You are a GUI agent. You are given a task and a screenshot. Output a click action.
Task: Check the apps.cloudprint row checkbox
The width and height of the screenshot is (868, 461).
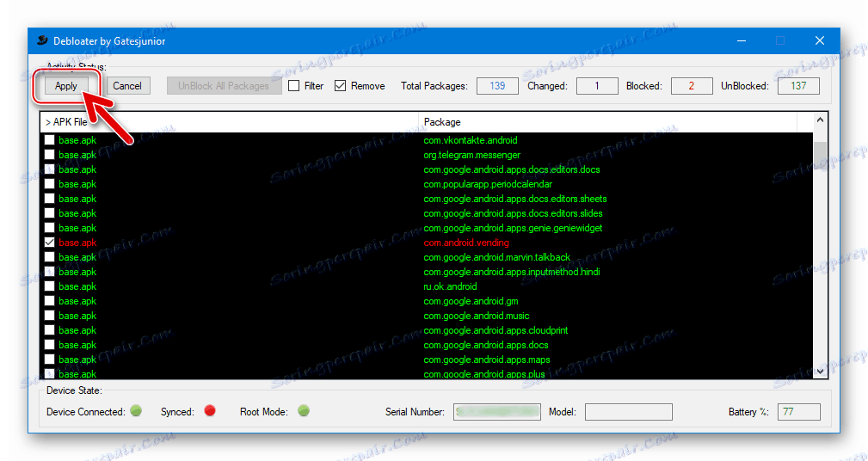click(x=49, y=330)
